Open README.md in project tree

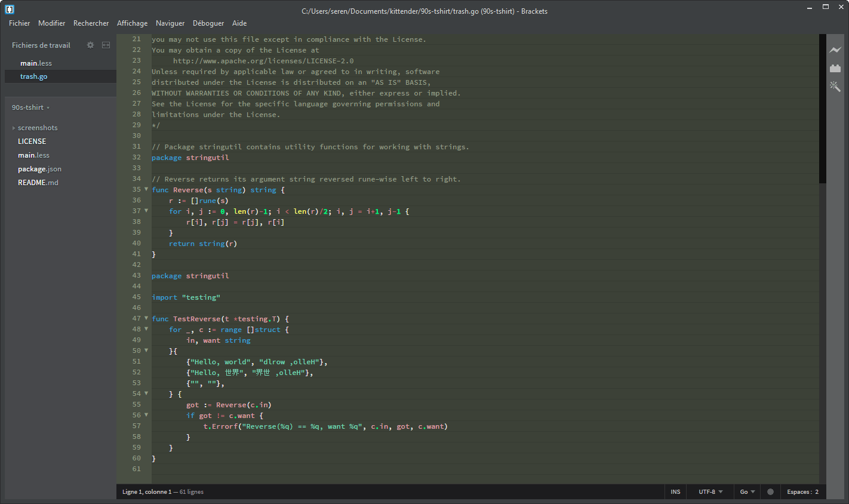pyautogui.click(x=38, y=183)
